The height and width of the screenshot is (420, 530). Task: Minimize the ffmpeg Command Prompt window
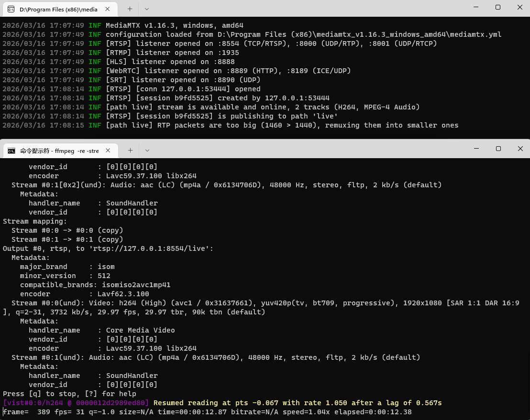pos(476,149)
